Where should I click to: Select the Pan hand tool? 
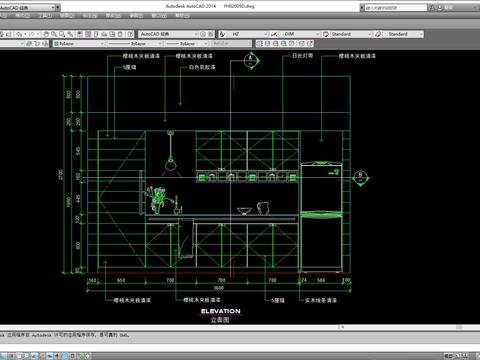[46, 34]
